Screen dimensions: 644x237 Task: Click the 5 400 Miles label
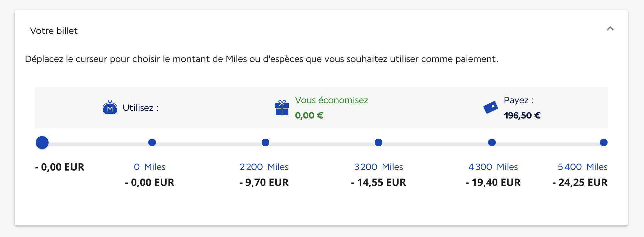(582, 167)
